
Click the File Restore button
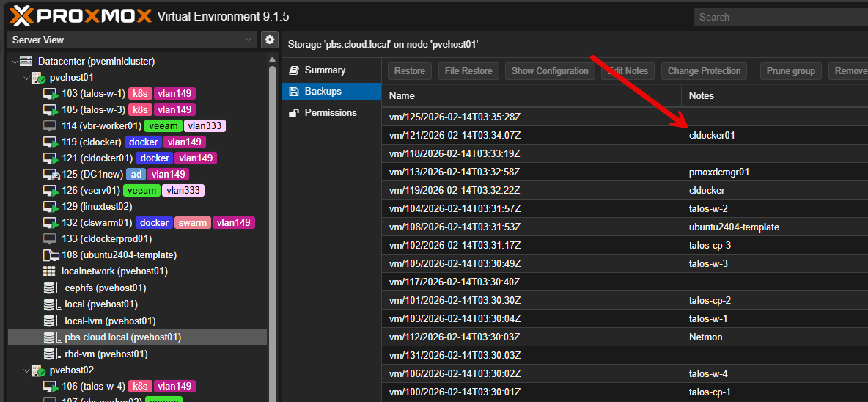(469, 71)
